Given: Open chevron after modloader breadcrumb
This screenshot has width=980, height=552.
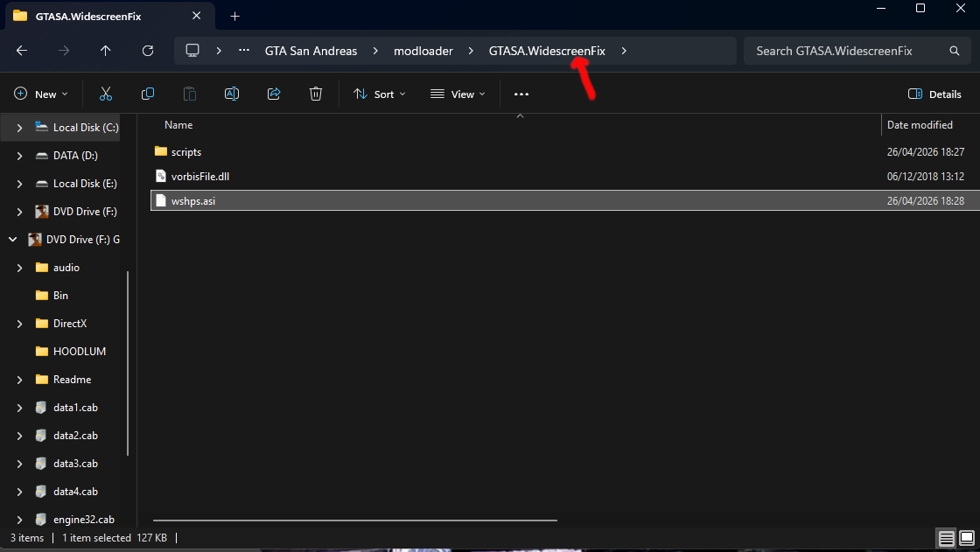Looking at the screenshot, I should 471,51.
